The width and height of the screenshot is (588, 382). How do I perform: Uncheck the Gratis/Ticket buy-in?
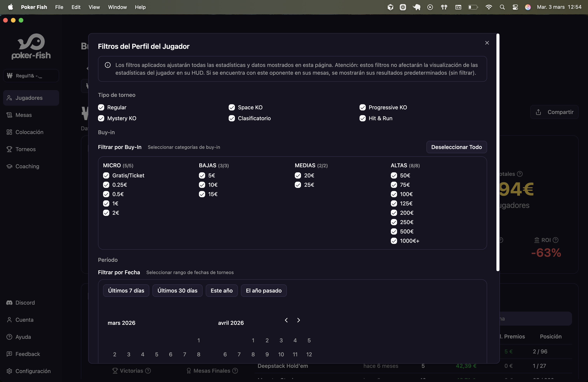tap(106, 175)
